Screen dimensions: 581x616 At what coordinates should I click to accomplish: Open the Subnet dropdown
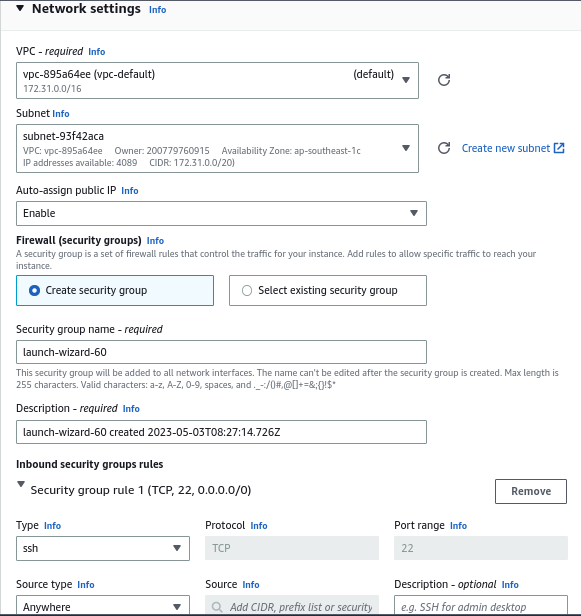tap(217, 148)
